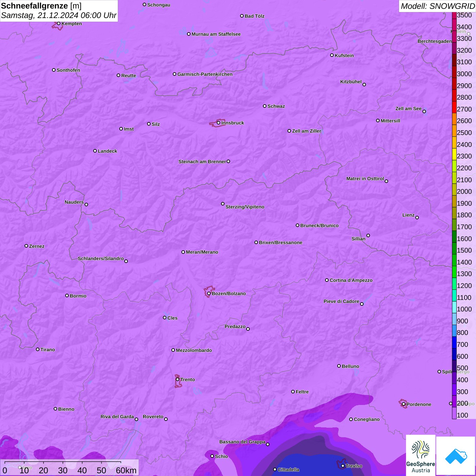Click the Kempten marker dot
This screenshot has width=476, height=476.
[x=58, y=23]
